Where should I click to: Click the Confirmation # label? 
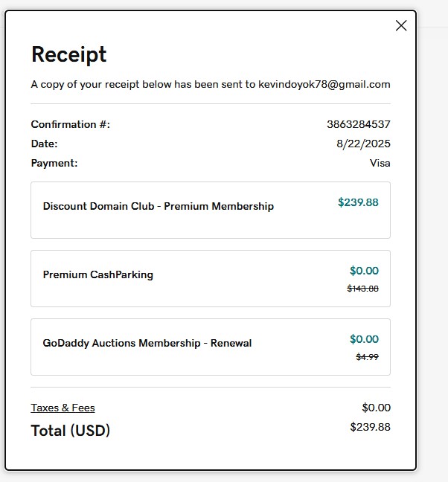(x=70, y=124)
